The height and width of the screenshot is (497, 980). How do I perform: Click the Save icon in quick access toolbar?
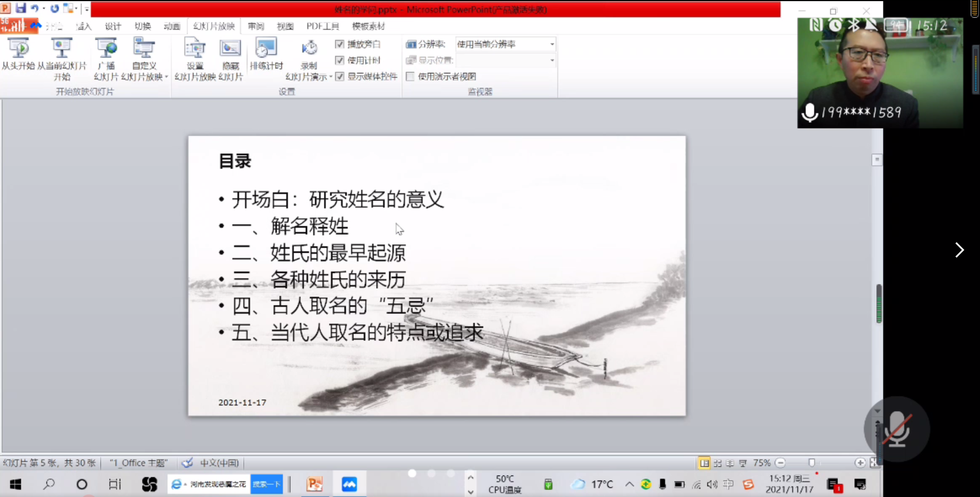21,8
